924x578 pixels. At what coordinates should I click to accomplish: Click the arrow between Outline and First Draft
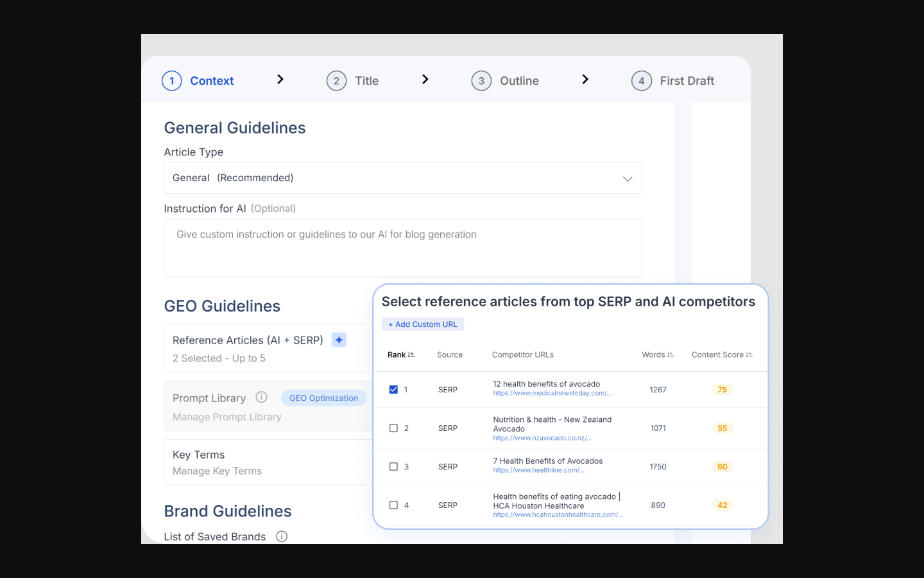(585, 79)
